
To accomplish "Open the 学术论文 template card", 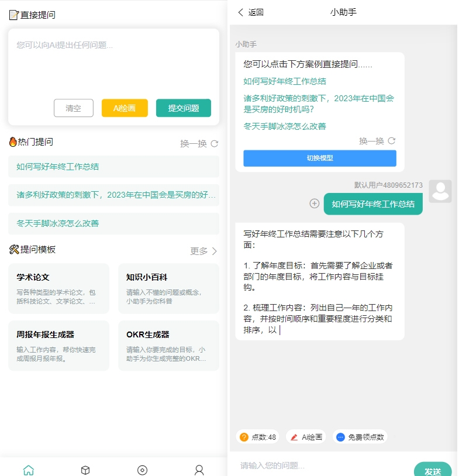I will click(x=58, y=288).
